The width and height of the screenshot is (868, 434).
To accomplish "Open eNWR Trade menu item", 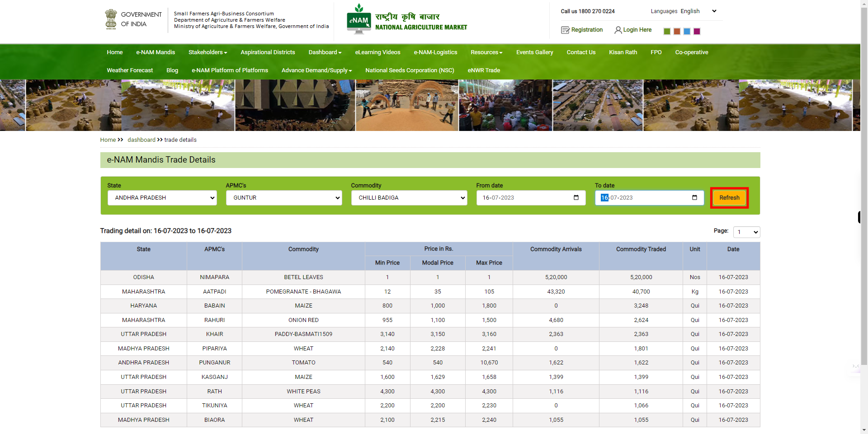I will click(484, 70).
